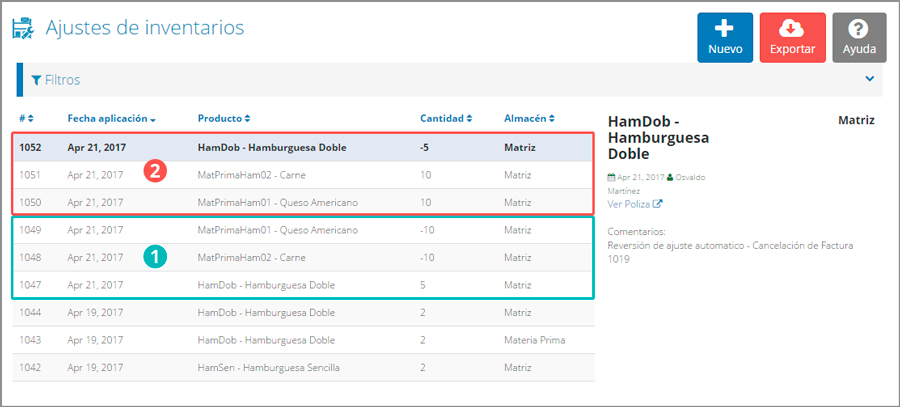Click MatPrimaHam01 - Queso Americano in row 1049
Screen dimensions: 900x407
click(278, 230)
